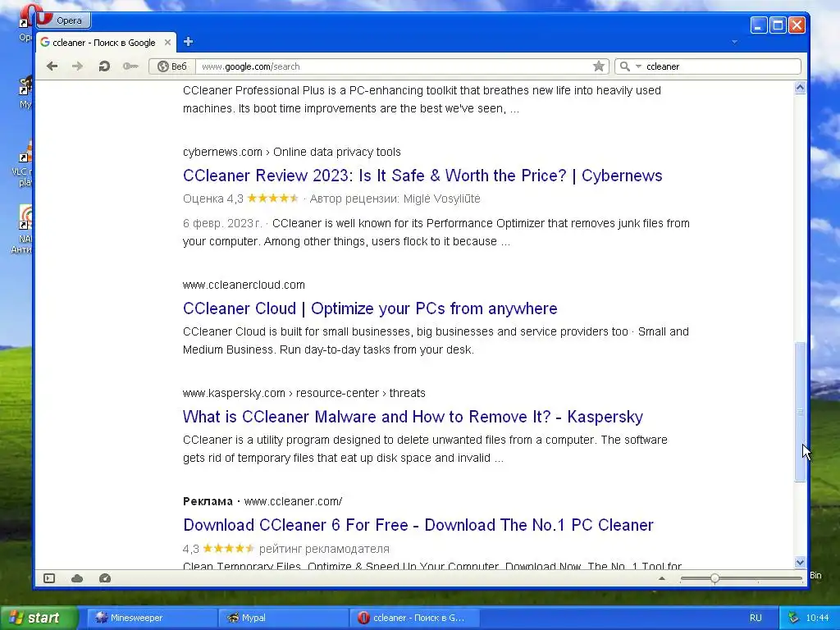Open the search engine dropdown arrow
This screenshot has height=630, width=840.
click(x=638, y=66)
